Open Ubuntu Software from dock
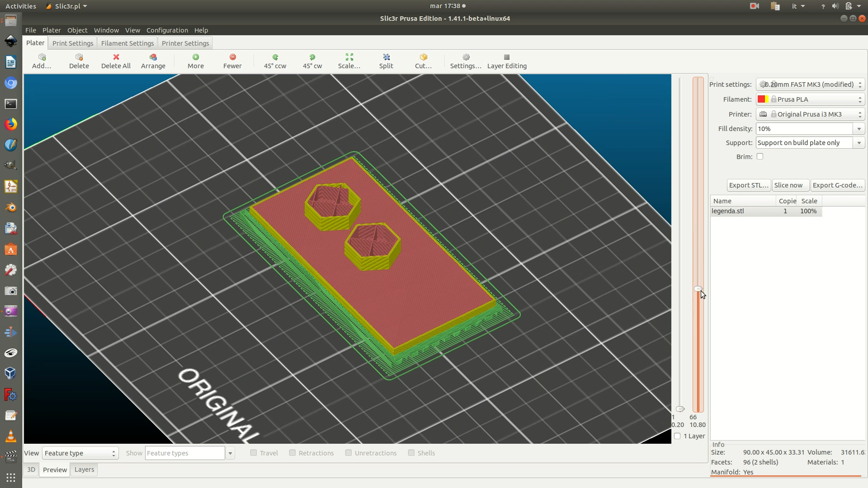Image resolution: width=868 pixels, height=488 pixels. click(x=11, y=249)
